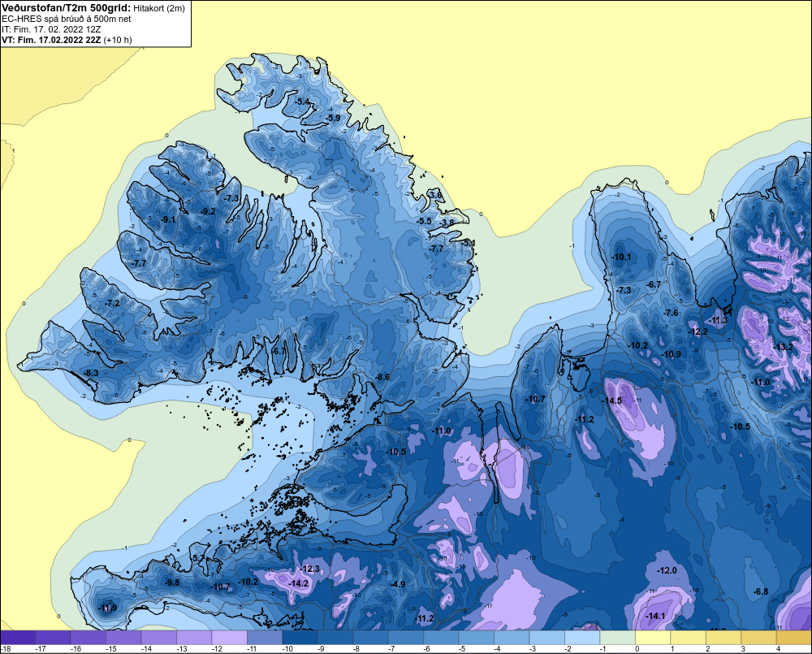The width and height of the screenshot is (812, 654).
Task: Click legend swatch between 3 and 4
Action: tap(758, 638)
